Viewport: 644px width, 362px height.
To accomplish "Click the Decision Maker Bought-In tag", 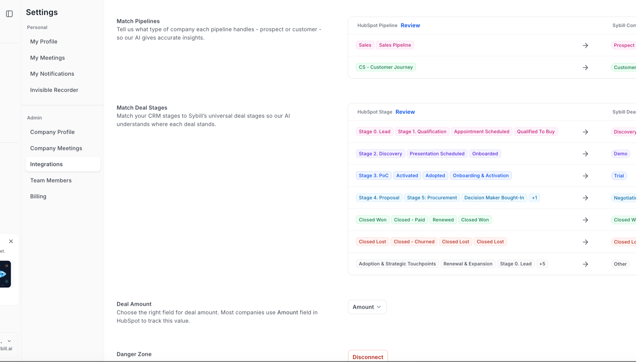I will (x=494, y=198).
